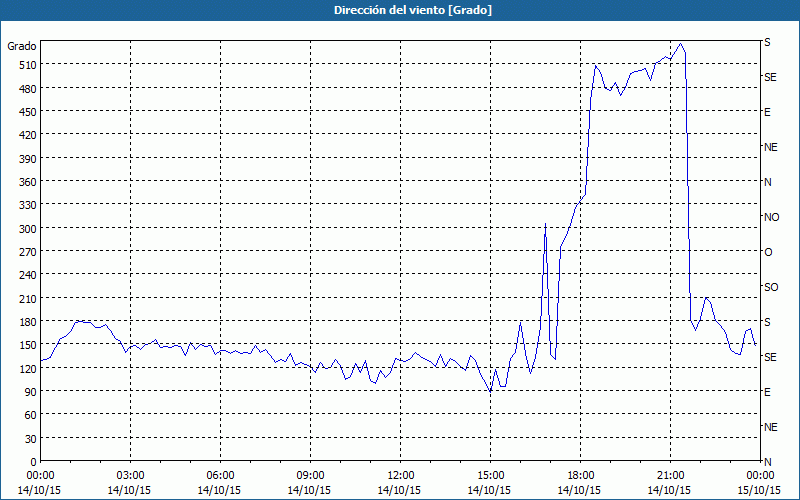The image size is (800, 500).
Task: Click the 510 value on the left axis
Action: [28, 65]
